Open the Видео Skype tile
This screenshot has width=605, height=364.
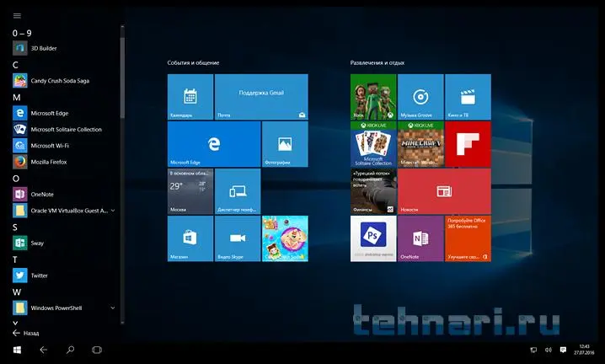[238, 238]
